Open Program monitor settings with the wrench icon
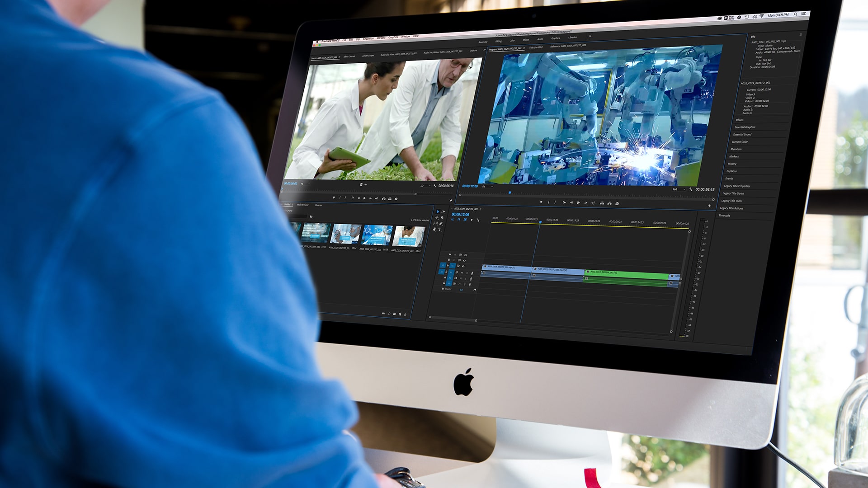This screenshot has width=868, height=488. [x=691, y=189]
